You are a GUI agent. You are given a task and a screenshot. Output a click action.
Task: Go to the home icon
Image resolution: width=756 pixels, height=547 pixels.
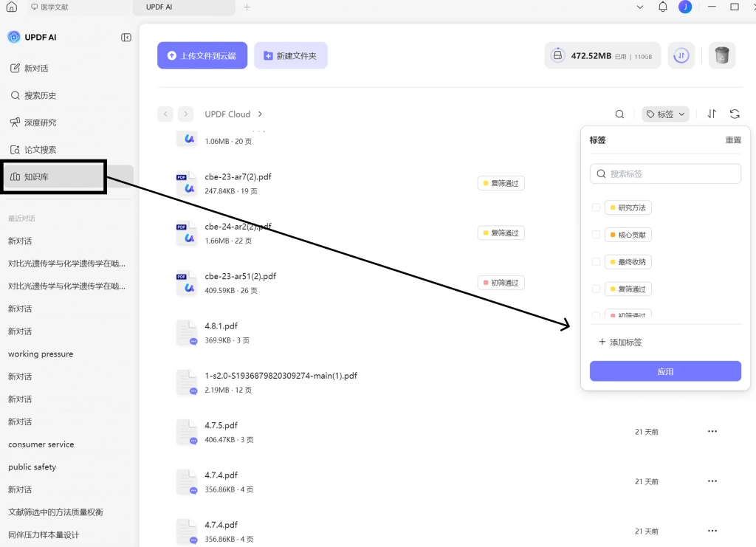12,7
